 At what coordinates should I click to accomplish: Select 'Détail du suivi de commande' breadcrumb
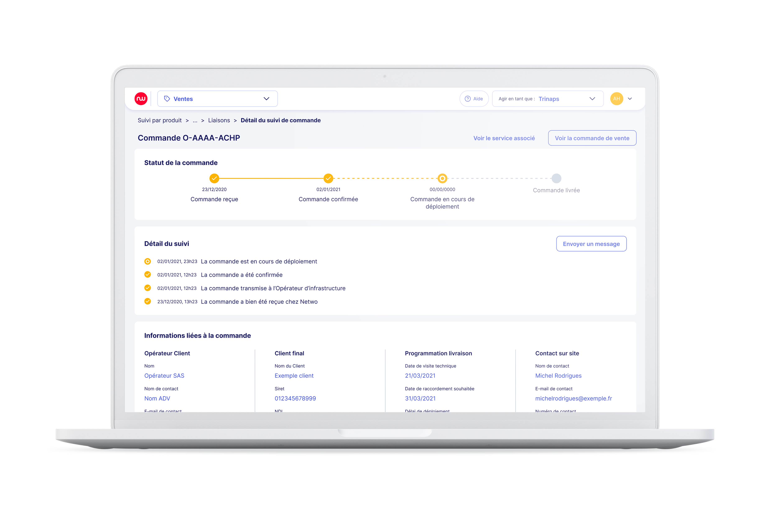(280, 120)
